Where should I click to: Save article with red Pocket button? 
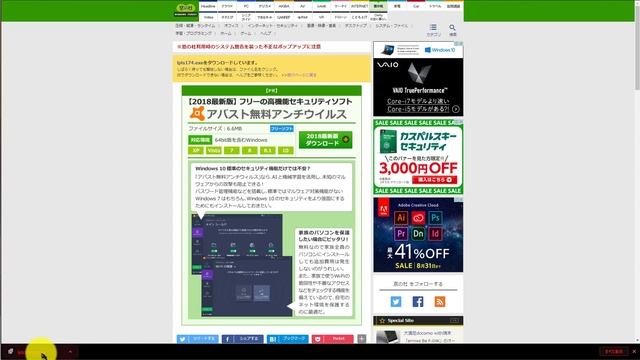pos(333,339)
